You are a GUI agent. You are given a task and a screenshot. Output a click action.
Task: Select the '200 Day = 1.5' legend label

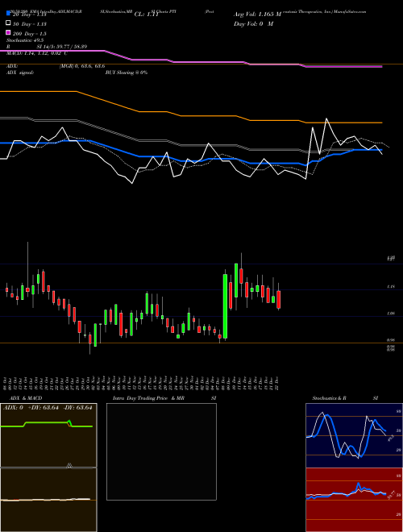click(x=30, y=34)
